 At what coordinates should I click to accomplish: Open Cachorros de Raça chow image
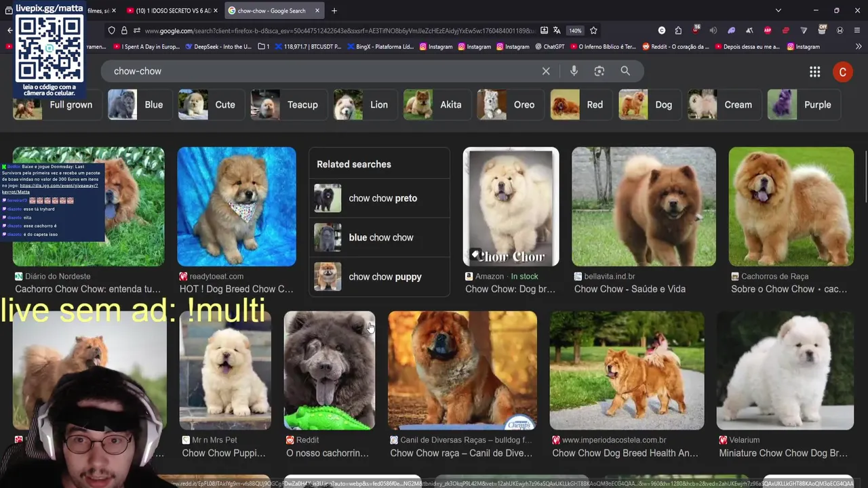click(x=791, y=207)
